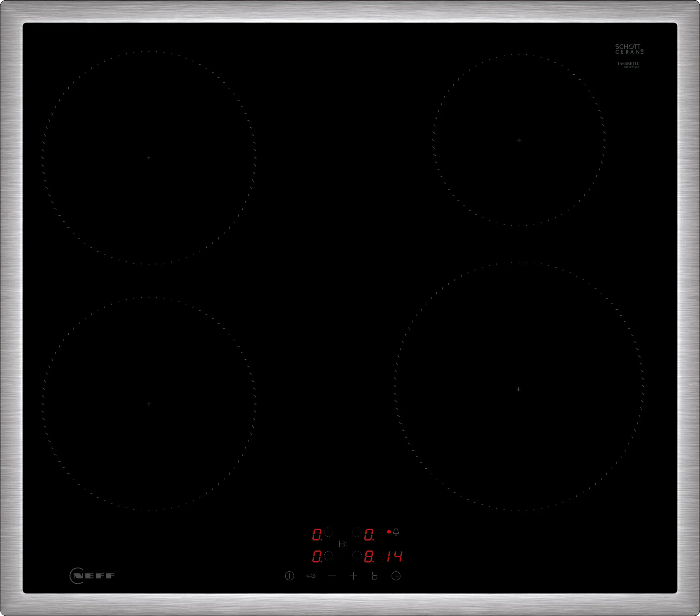
Task: Click the T46SBE1L0 model number text
Action: coord(628,63)
